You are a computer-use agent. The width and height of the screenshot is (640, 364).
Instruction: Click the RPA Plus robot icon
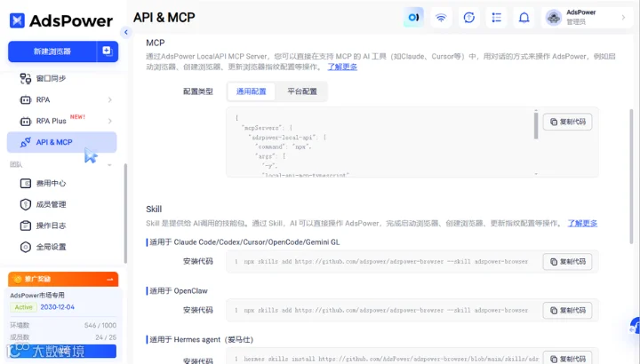pyautogui.click(x=25, y=121)
